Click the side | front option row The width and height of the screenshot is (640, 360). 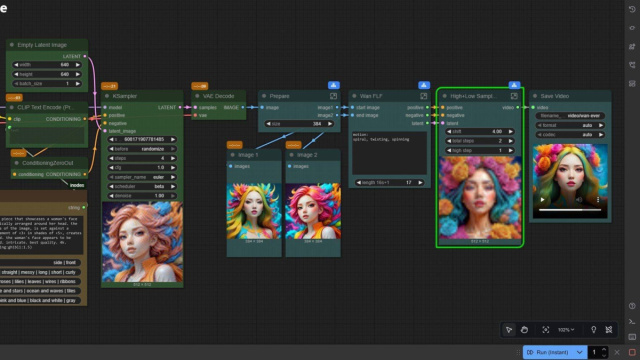tap(41, 262)
